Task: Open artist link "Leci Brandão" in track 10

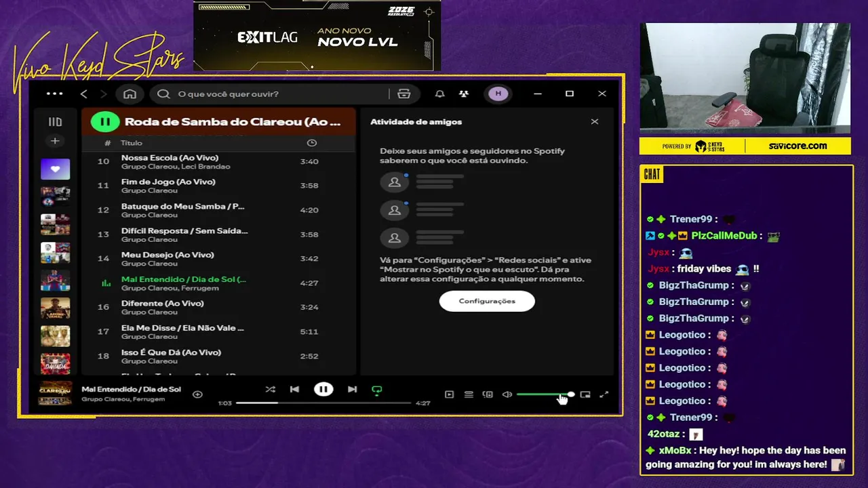Action: [205, 167]
